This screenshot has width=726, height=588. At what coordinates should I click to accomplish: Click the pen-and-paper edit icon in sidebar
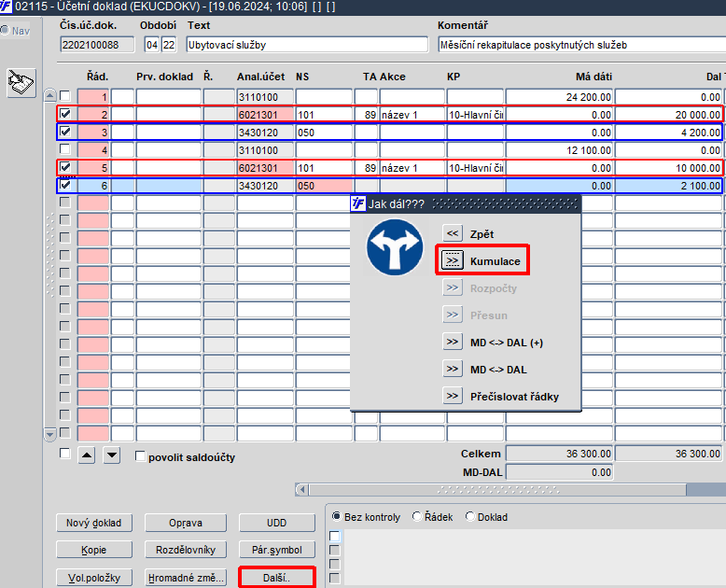click(21, 83)
